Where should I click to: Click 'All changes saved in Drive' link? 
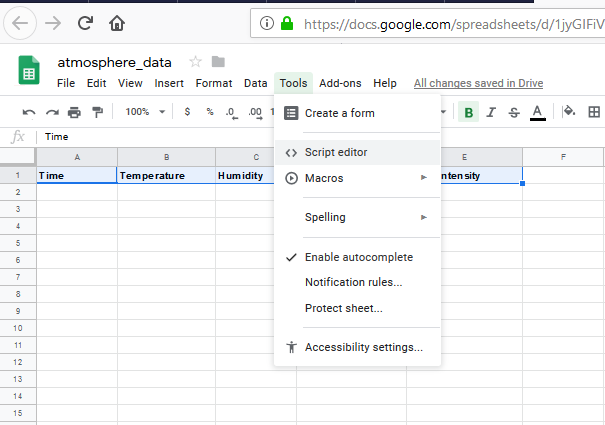click(479, 83)
